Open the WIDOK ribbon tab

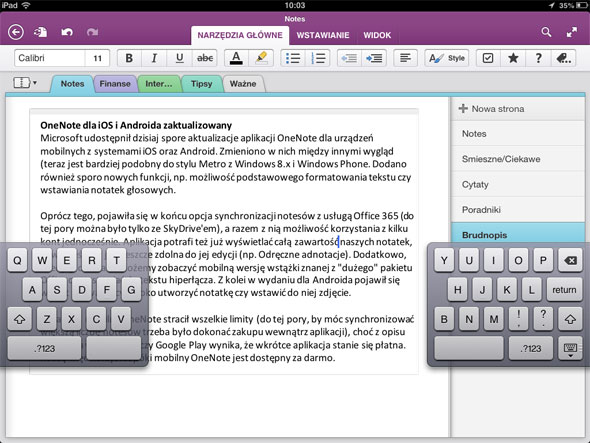[x=377, y=35]
